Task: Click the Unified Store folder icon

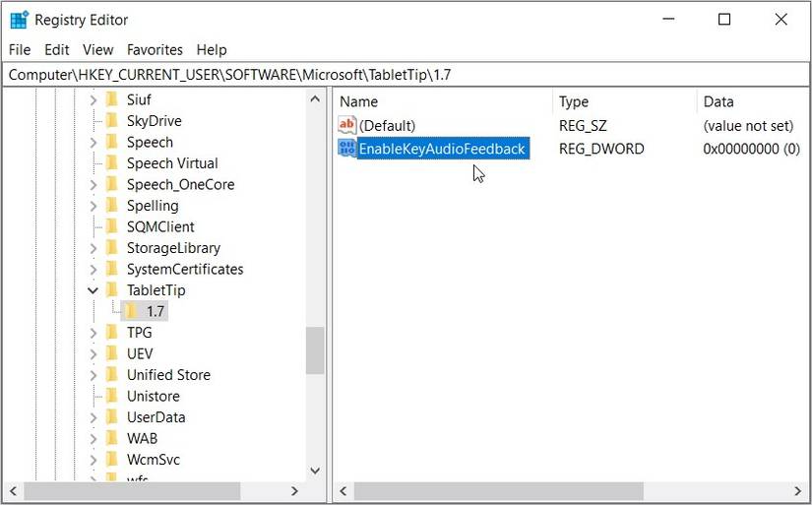Action: pyautogui.click(x=111, y=375)
